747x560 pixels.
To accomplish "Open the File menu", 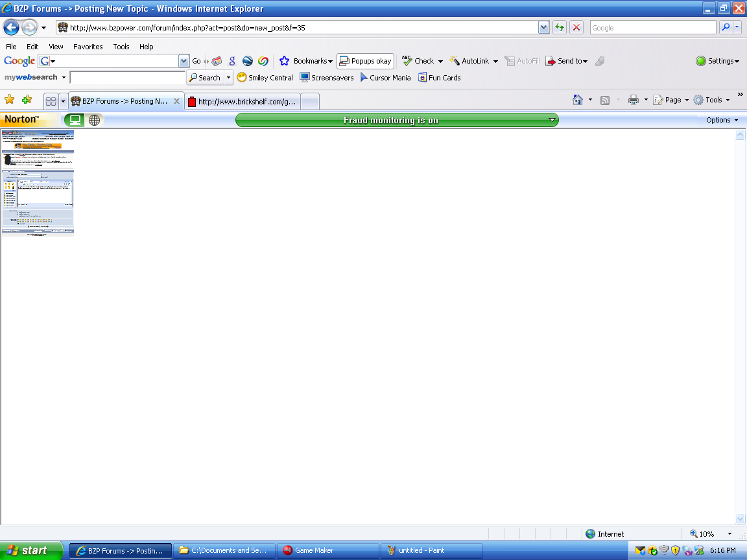I will [11, 47].
